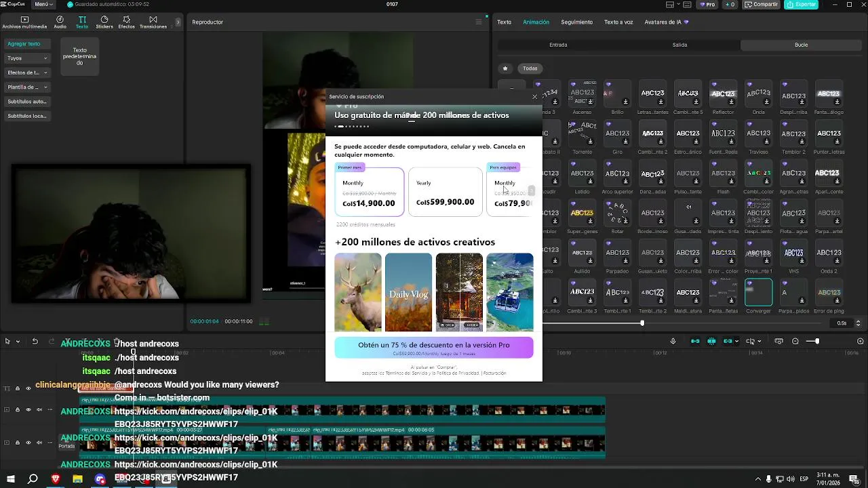Screen dimensions: 868x488
Task: Open Subtítulos locales option
Action: tap(27, 116)
